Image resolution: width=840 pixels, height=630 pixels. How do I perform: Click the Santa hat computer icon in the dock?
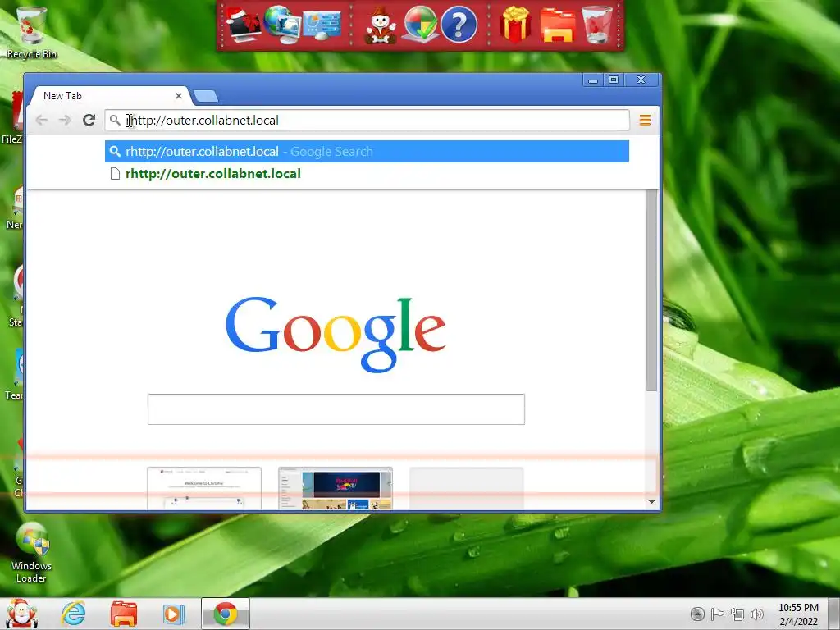click(244, 24)
